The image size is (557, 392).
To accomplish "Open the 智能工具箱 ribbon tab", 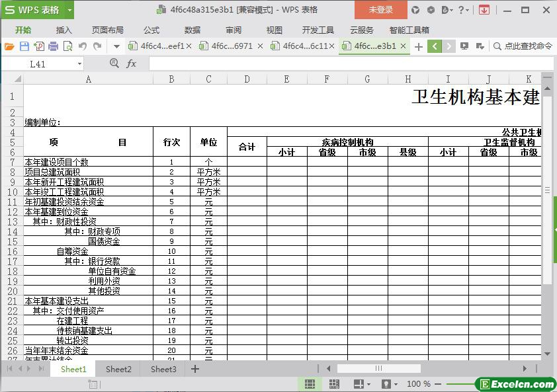I will point(409,30).
